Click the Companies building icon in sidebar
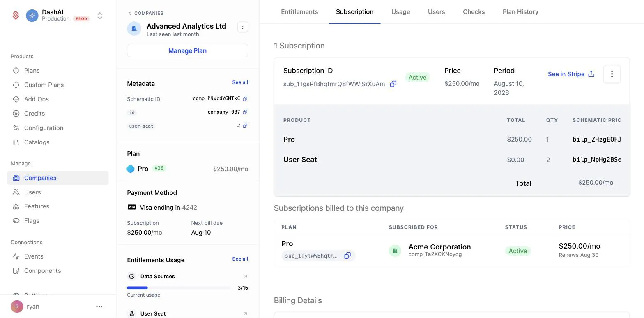The height and width of the screenshot is (318, 644). click(x=16, y=178)
